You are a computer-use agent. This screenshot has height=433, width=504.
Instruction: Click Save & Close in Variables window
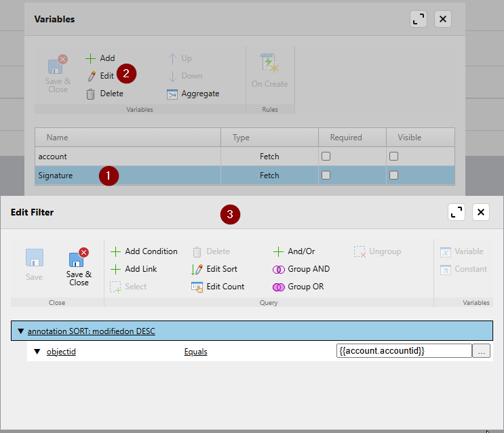[58, 74]
